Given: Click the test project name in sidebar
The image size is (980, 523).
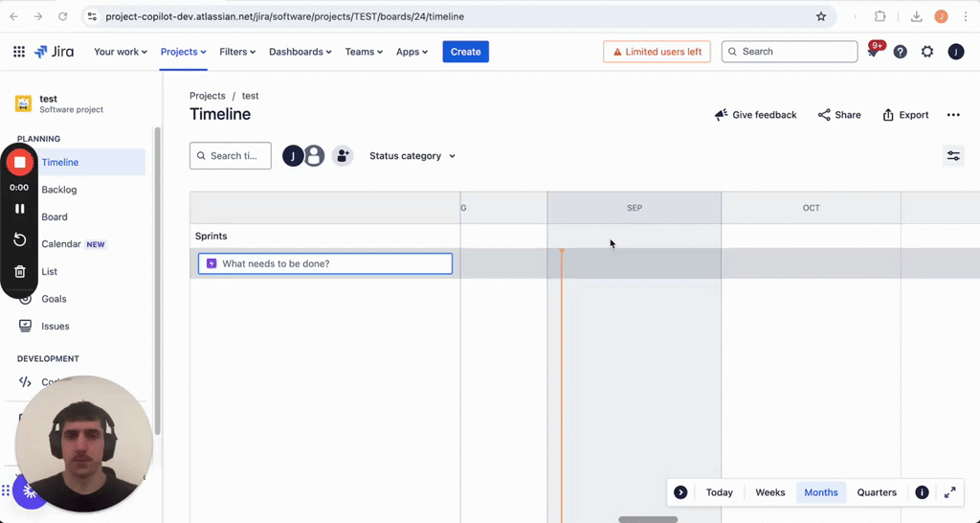Looking at the screenshot, I should coord(48,99).
